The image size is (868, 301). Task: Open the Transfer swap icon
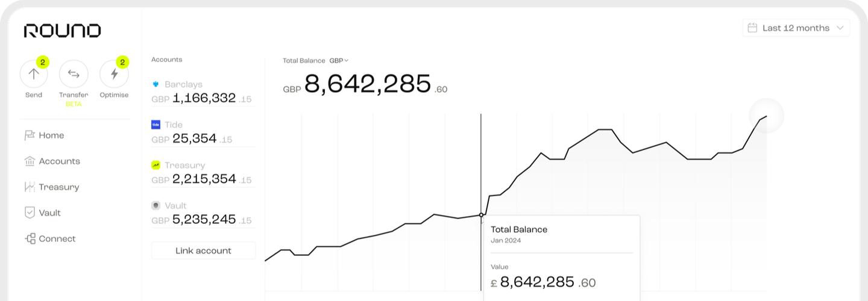click(74, 74)
